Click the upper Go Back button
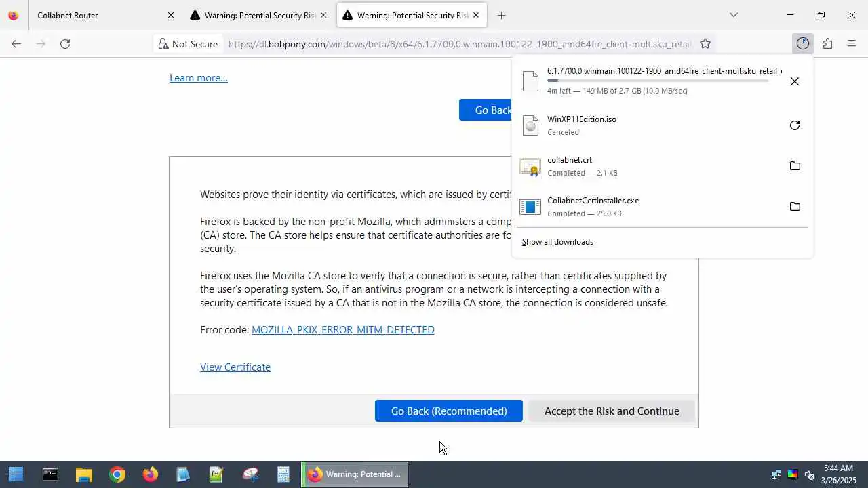Screen dimensions: 868x488 (486, 110)
